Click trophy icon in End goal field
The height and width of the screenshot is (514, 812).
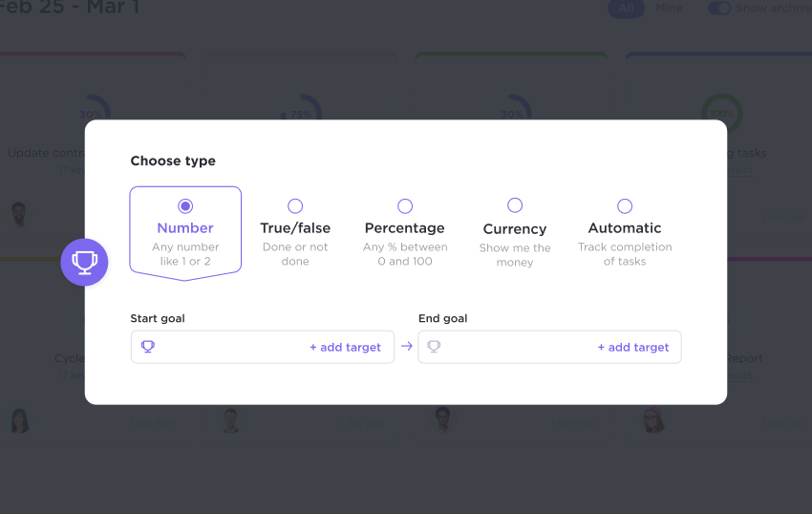pos(434,347)
